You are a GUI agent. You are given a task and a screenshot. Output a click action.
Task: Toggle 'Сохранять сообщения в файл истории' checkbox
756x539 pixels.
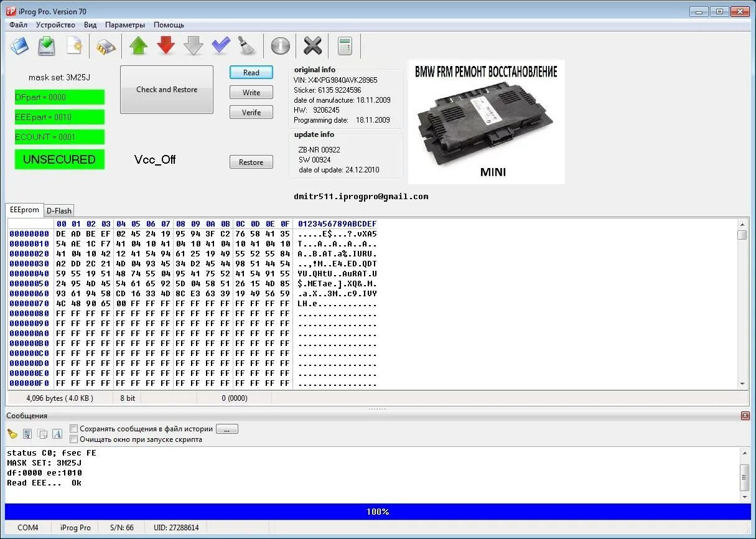click(74, 429)
